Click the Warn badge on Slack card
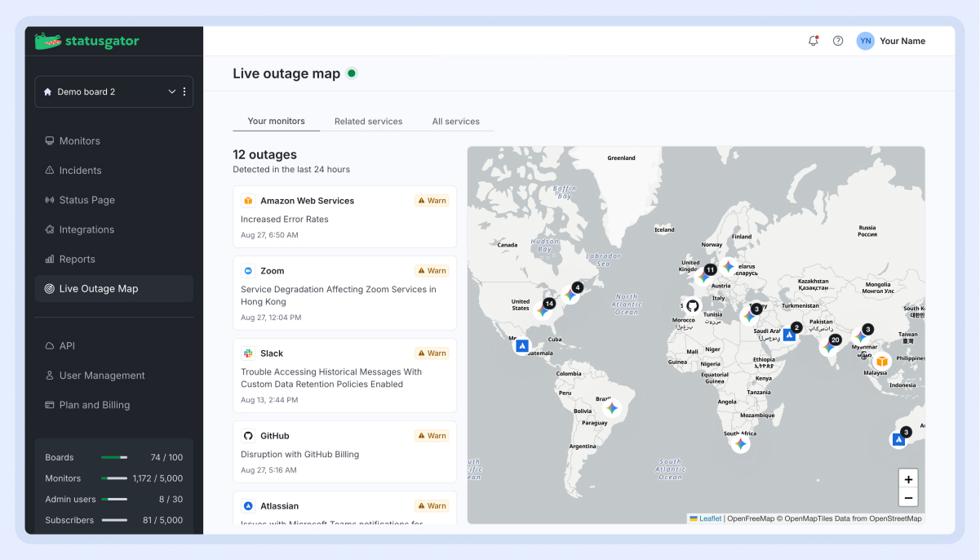This screenshot has width=980, height=560. click(432, 353)
